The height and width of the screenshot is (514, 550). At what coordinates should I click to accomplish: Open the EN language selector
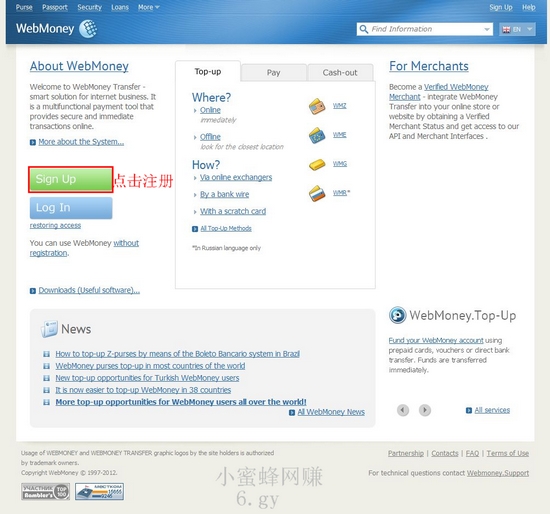(517, 29)
